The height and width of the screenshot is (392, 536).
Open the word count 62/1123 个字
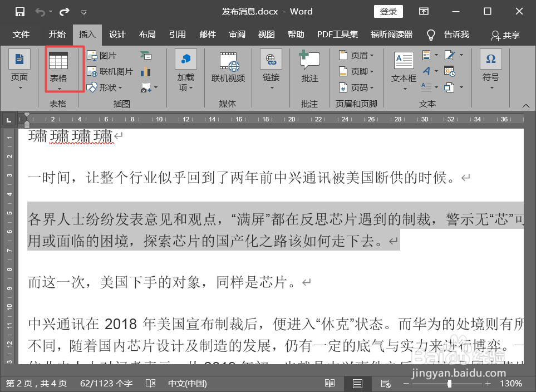pos(106,384)
